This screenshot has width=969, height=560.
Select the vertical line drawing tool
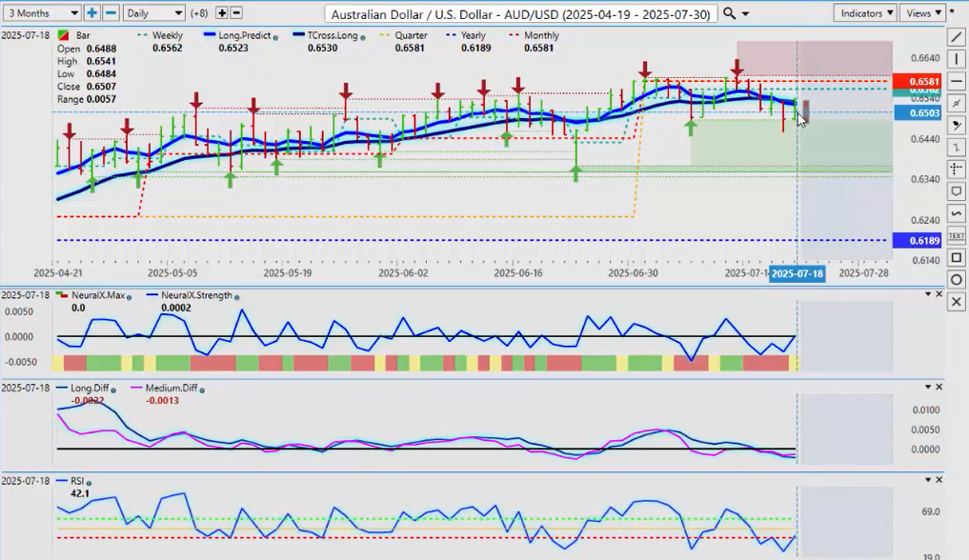pos(957,59)
